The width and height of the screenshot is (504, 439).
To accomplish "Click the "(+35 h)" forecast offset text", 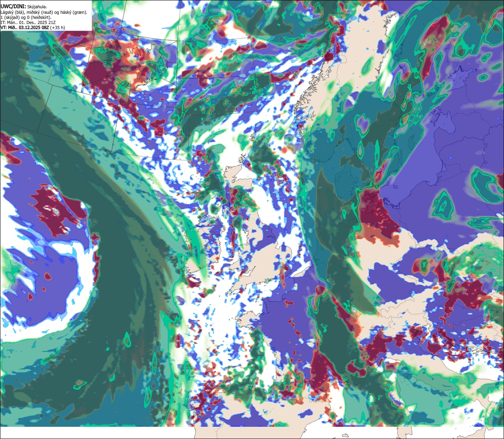I will [x=57, y=28].
